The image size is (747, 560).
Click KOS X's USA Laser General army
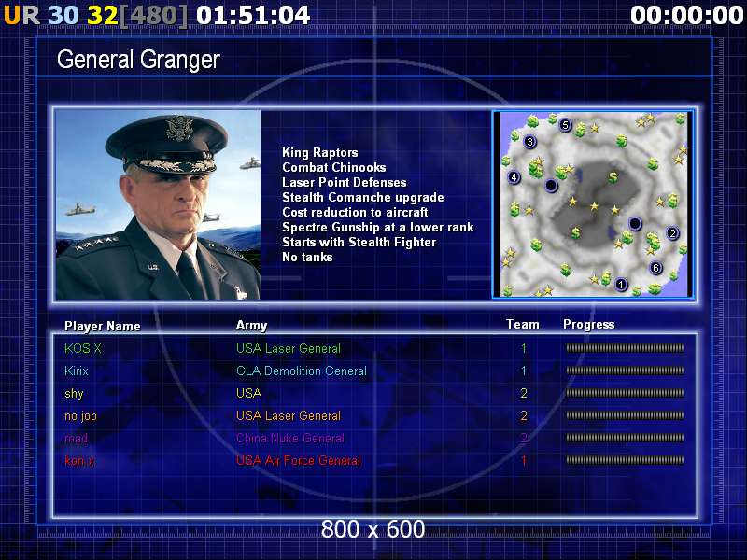(x=289, y=348)
